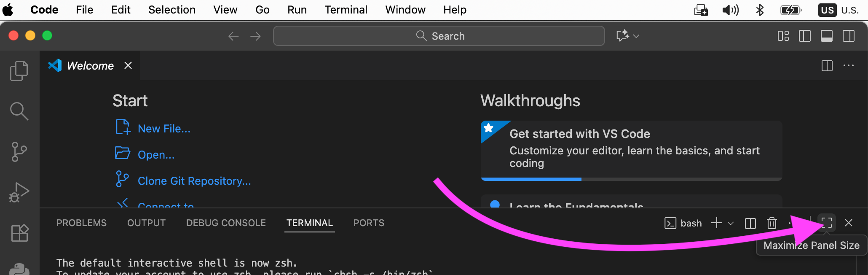Toggle the bottom panel visibility
Image resolution: width=868 pixels, height=275 pixels.
coord(826,36)
